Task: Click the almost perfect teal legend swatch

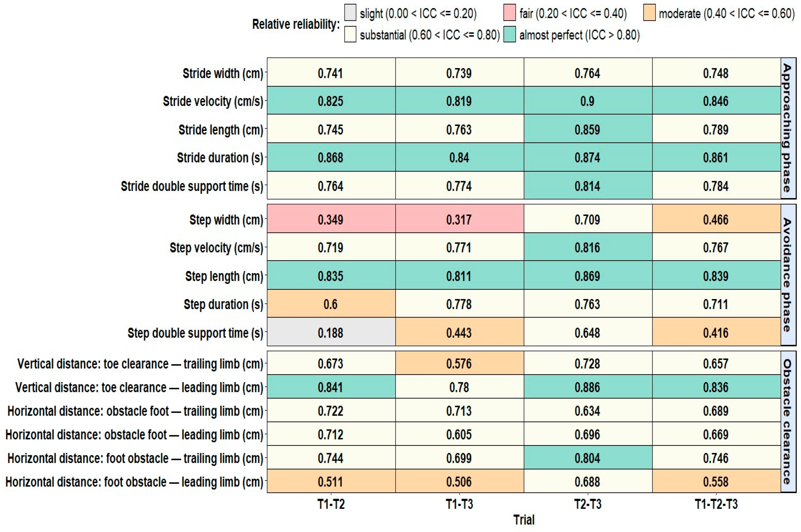Action: [x=509, y=34]
